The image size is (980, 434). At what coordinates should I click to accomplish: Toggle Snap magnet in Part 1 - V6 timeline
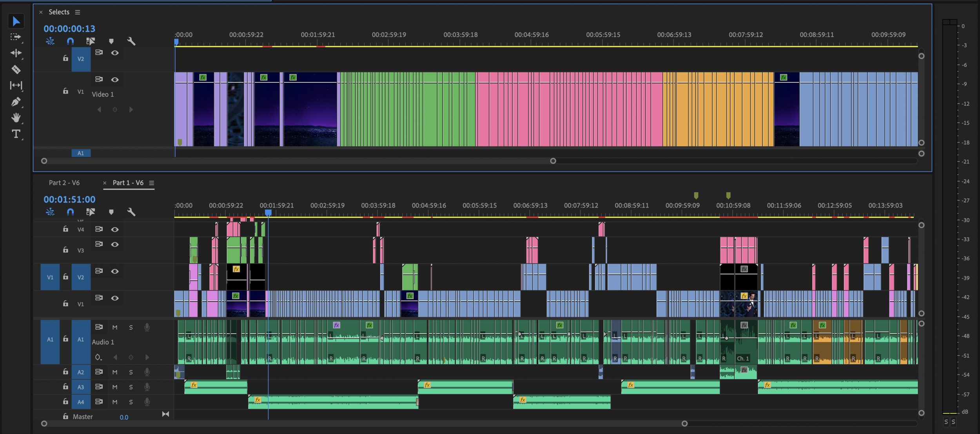click(x=70, y=212)
